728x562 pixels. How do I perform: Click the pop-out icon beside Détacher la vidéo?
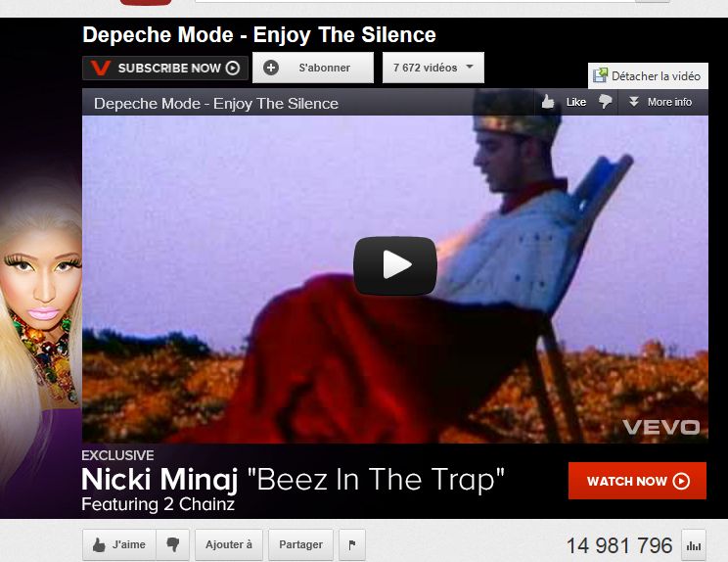click(601, 75)
